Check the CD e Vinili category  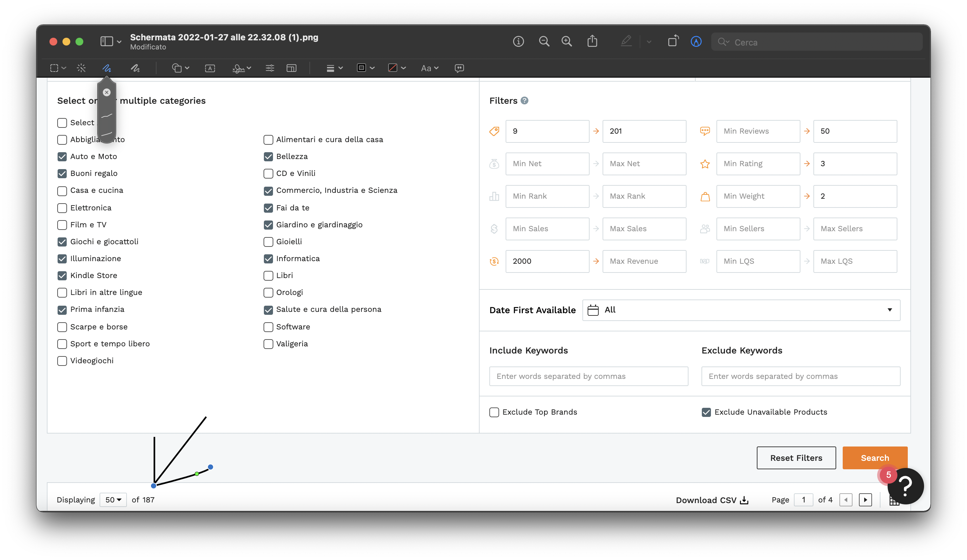tap(268, 173)
